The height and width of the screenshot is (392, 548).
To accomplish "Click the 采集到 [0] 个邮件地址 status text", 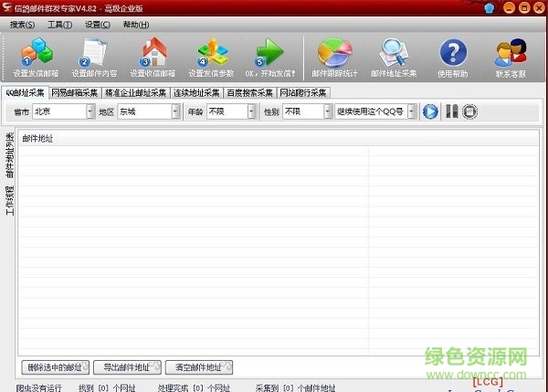I will (295, 387).
